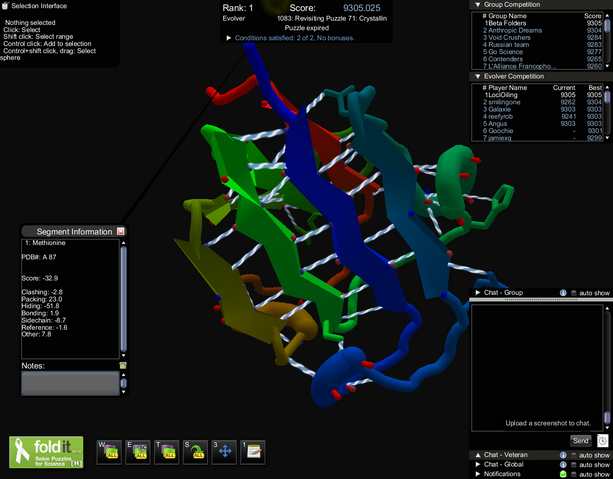Click the screenshot upload icon beside Send
Image resolution: width=613 pixels, height=479 pixels.
(x=602, y=441)
